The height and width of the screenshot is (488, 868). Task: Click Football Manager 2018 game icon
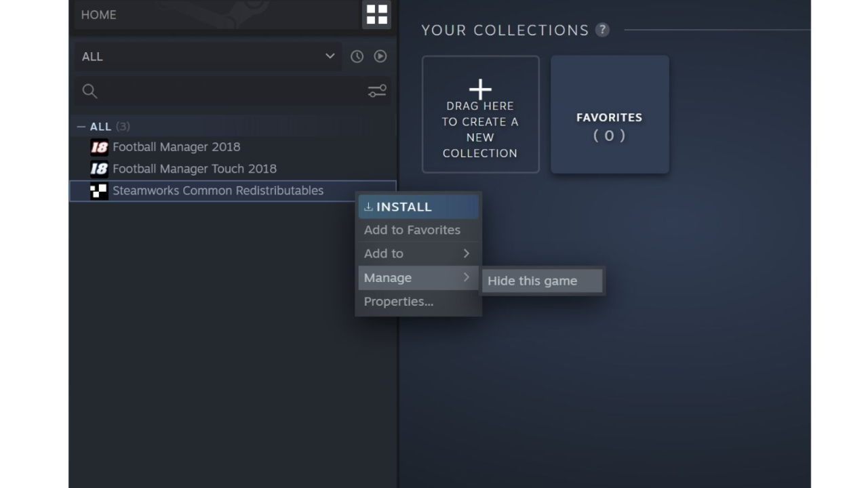coord(99,147)
